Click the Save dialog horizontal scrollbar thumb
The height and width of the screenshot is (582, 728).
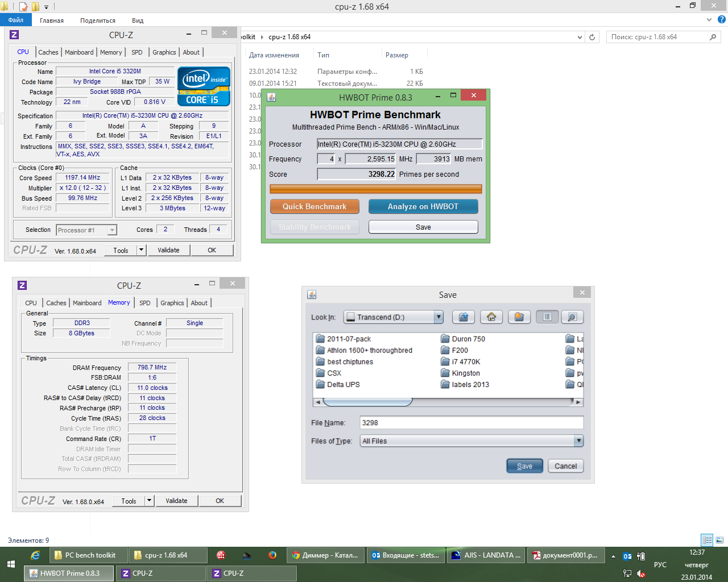[367, 402]
